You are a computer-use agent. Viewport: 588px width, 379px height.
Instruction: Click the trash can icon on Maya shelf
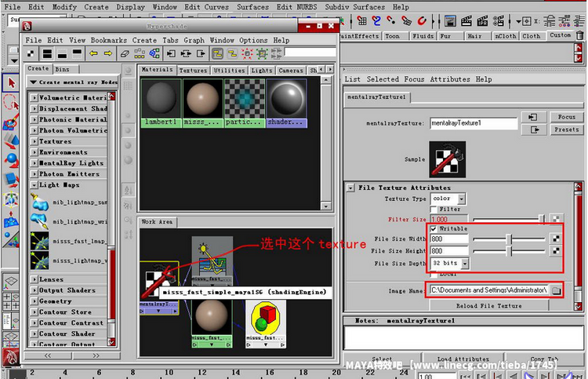(x=579, y=35)
